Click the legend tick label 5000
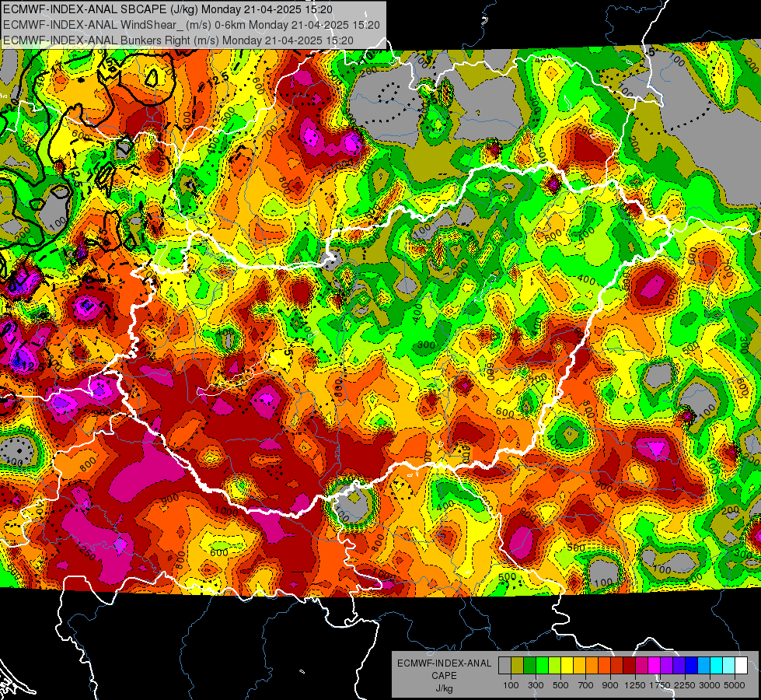Screen dimensions: 761x700 pos(735,685)
